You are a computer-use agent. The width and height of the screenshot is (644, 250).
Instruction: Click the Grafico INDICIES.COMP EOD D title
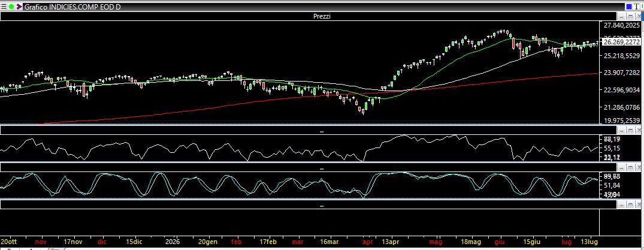pyautogui.click(x=72, y=7)
